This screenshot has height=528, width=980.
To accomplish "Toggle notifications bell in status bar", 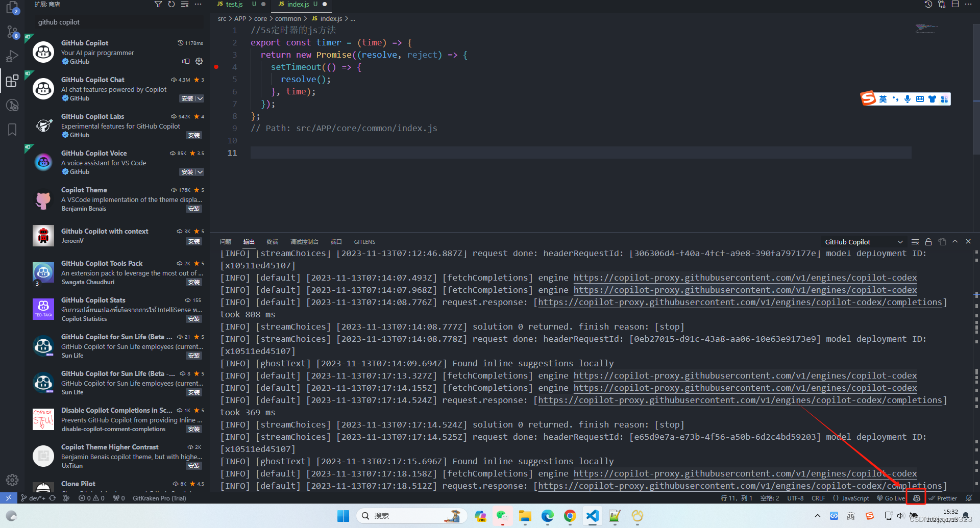I will 969,498.
